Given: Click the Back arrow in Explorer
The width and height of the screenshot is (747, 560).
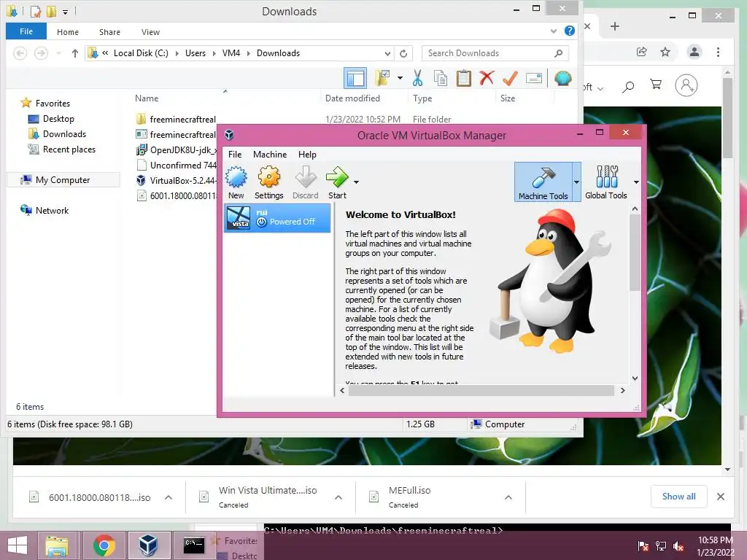Looking at the screenshot, I should coord(20,53).
